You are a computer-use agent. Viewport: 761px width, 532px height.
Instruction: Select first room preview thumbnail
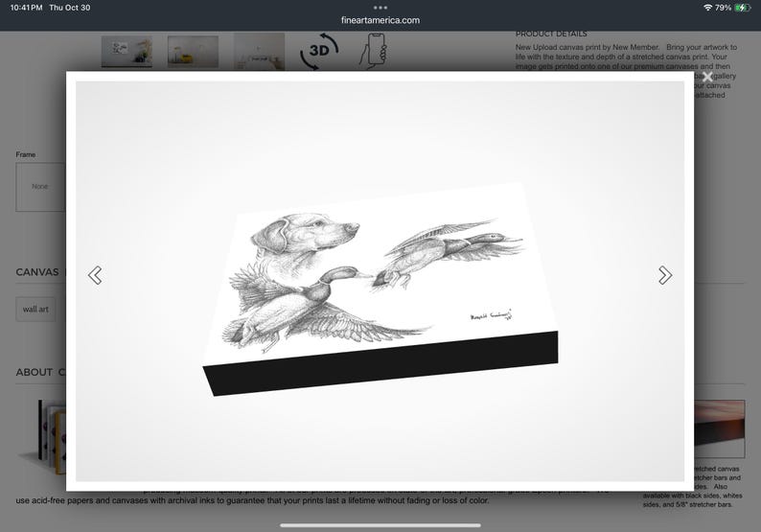[127, 52]
